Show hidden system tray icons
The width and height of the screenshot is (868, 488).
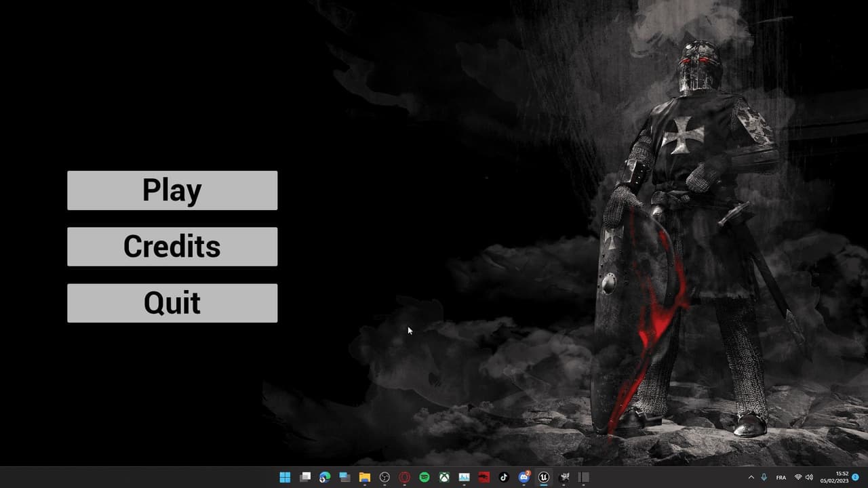tap(751, 478)
